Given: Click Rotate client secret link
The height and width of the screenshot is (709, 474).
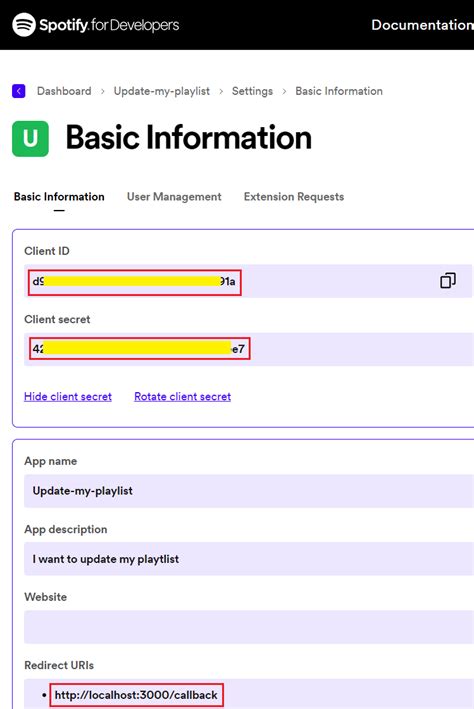Looking at the screenshot, I should [x=183, y=397].
